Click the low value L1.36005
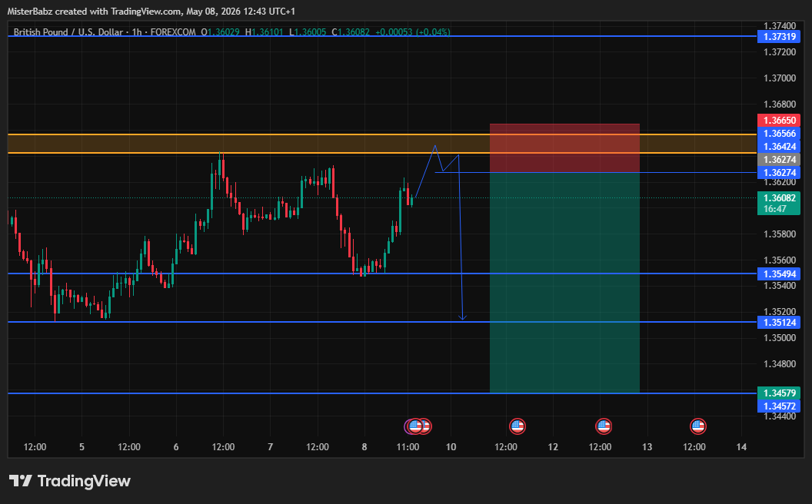Screen dimensions: 812x504 [308, 32]
